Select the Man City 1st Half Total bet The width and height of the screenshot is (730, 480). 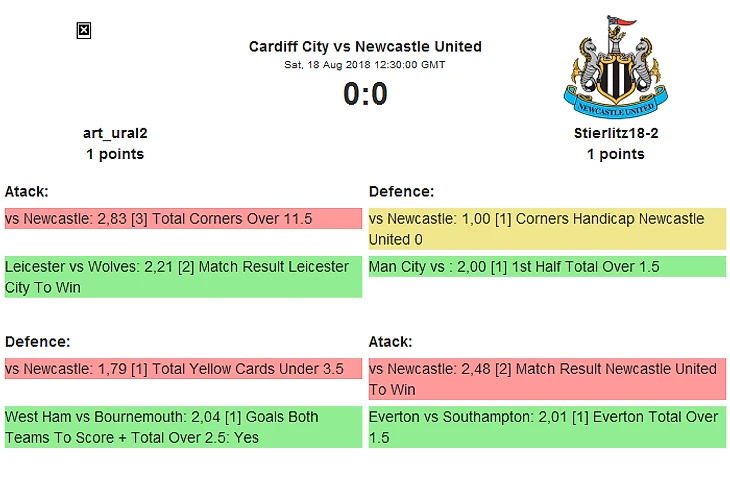(547, 267)
